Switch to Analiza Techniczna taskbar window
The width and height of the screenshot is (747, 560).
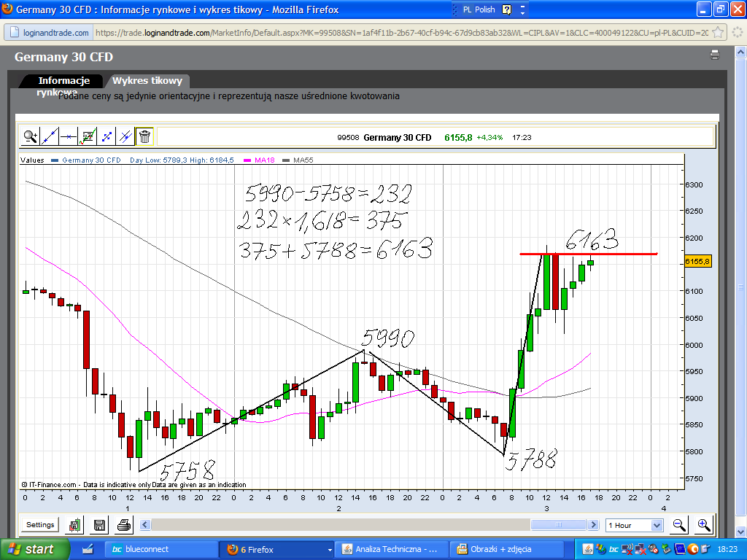(392, 550)
